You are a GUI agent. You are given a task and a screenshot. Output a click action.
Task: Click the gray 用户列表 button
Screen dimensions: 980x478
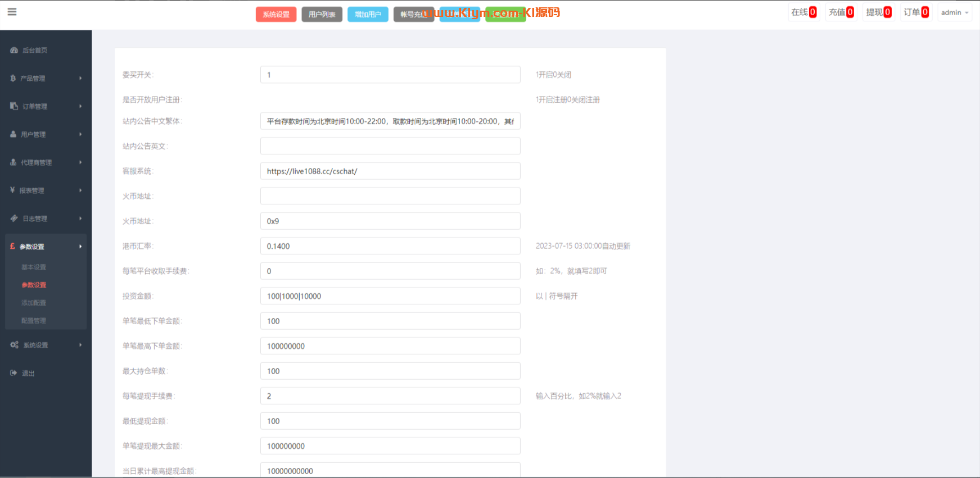[x=322, y=15]
